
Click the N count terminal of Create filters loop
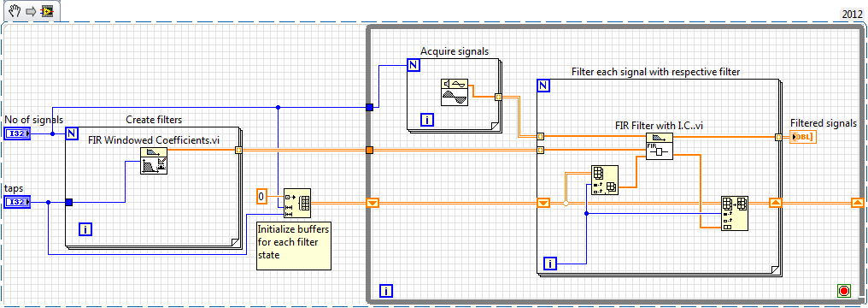[72, 133]
